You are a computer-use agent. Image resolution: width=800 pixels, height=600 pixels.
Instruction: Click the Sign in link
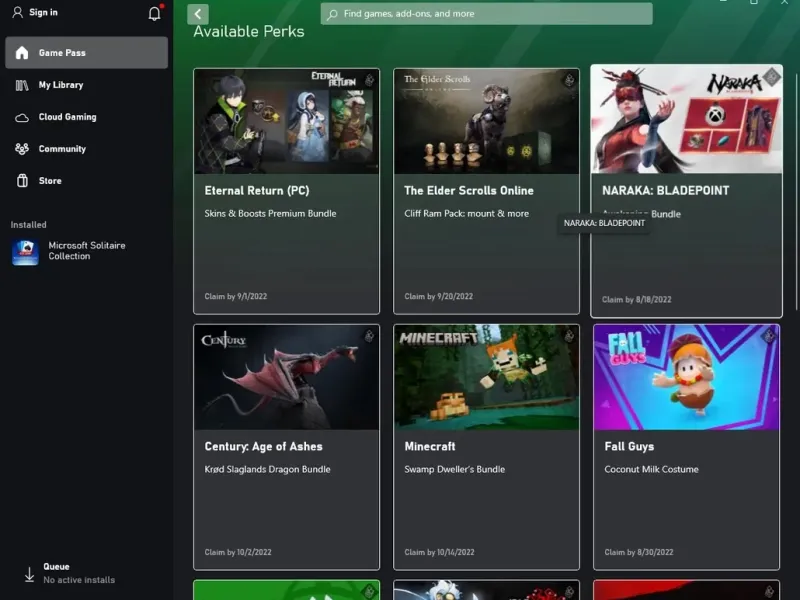pos(43,12)
